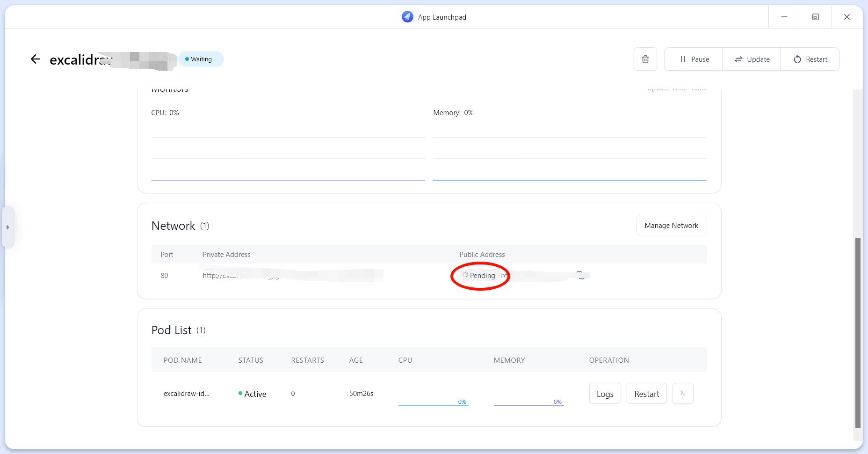Open the pod terminal icon button
Screen dimensions: 868x454
click(x=683, y=394)
